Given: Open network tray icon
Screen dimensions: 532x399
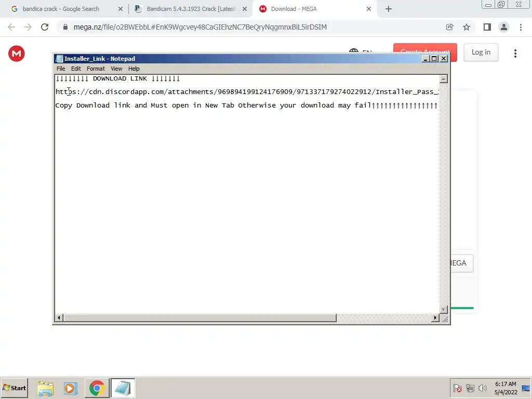Looking at the screenshot, I should tap(470, 388).
